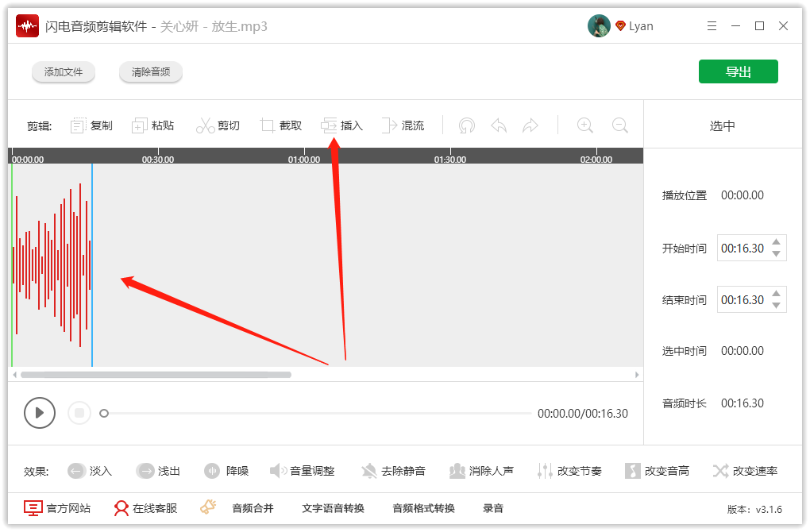Open the 录音 recording tool

pos(493,508)
